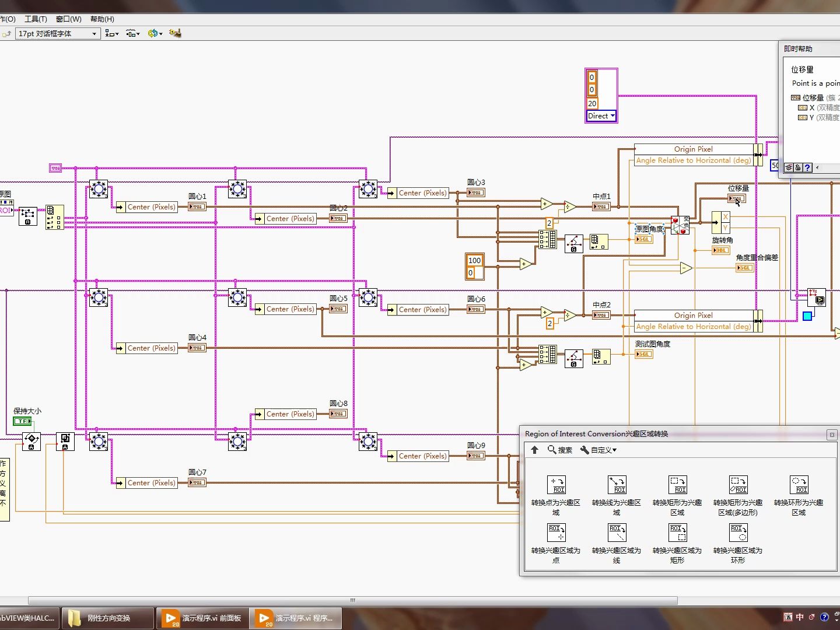This screenshot has height=630, width=840.
Task: Click the blue color box constant on diagram
Action: (807, 316)
